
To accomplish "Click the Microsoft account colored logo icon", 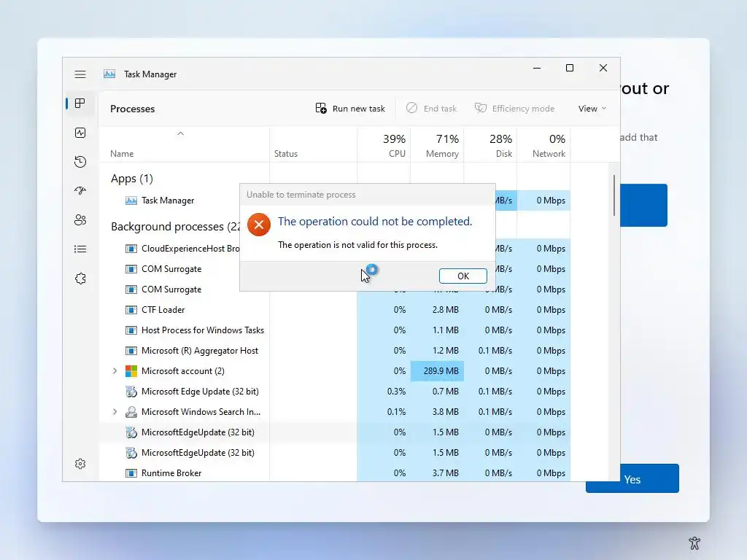I will point(131,371).
